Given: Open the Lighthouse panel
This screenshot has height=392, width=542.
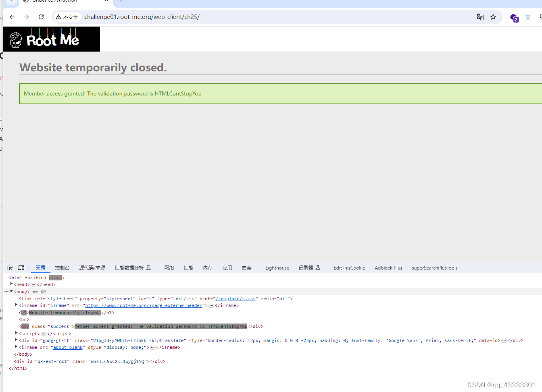Looking at the screenshot, I should [277, 268].
